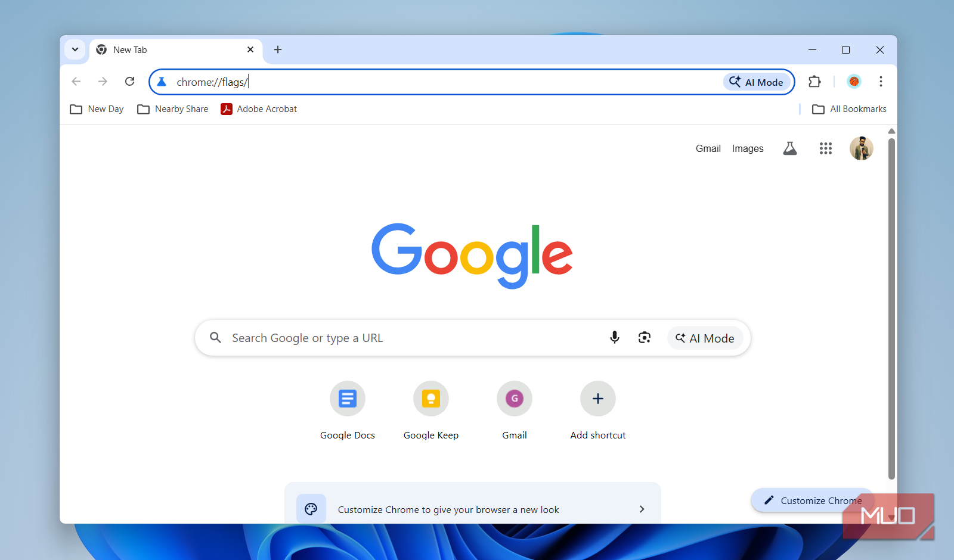Search by image with Lens icon
Viewport: 954px width, 560px height.
click(645, 338)
